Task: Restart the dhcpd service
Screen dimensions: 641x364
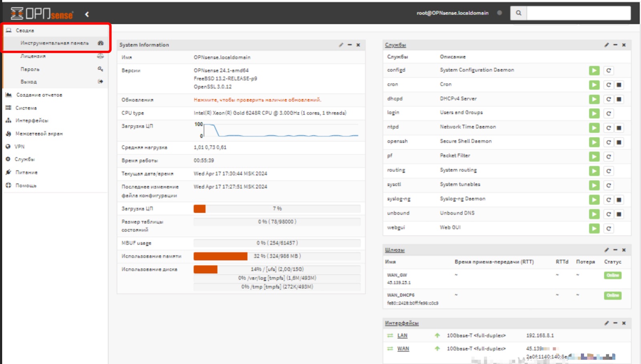Action: [608, 99]
